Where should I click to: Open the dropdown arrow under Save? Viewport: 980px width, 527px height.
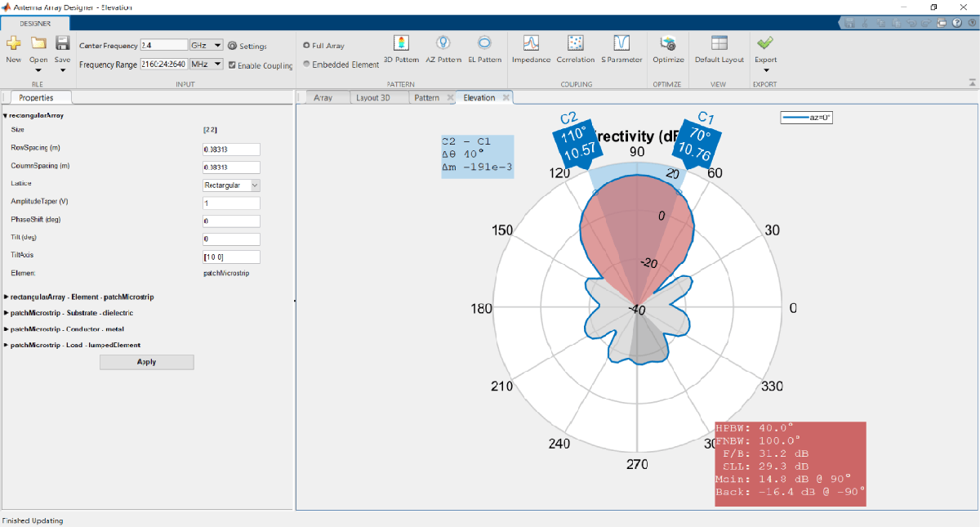[x=63, y=70]
